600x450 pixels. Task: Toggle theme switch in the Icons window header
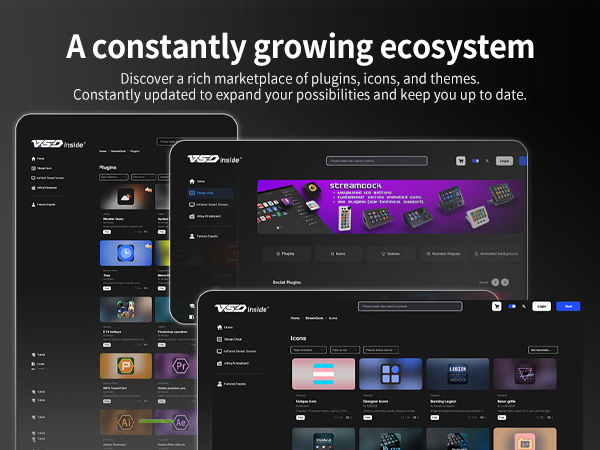(x=512, y=306)
